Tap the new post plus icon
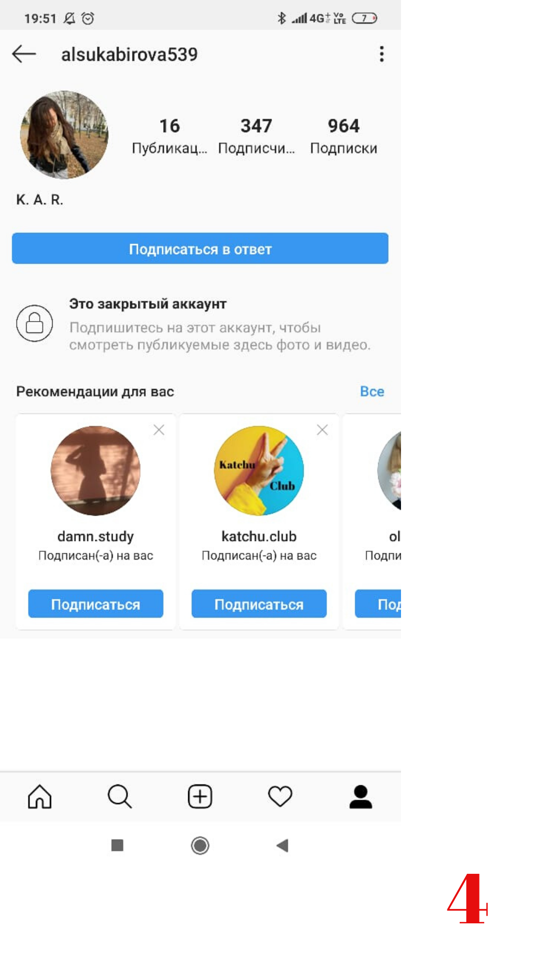The image size is (551, 980). tap(200, 796)
